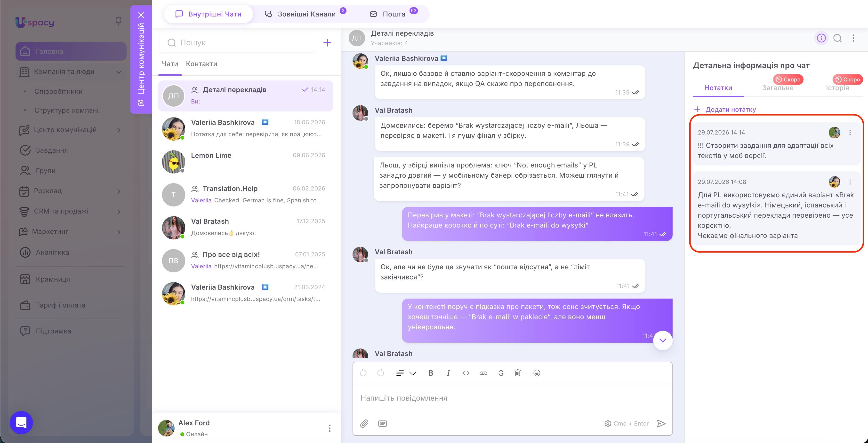This screenshot has height=443, width=868.
Task: Open Співробітники under company section
Action: pos(58,92)
